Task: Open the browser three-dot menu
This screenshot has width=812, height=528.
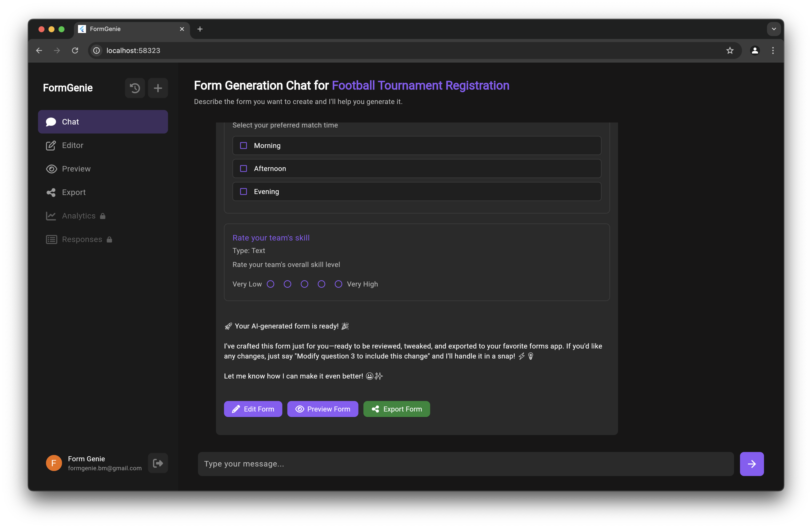Action: 773,50
